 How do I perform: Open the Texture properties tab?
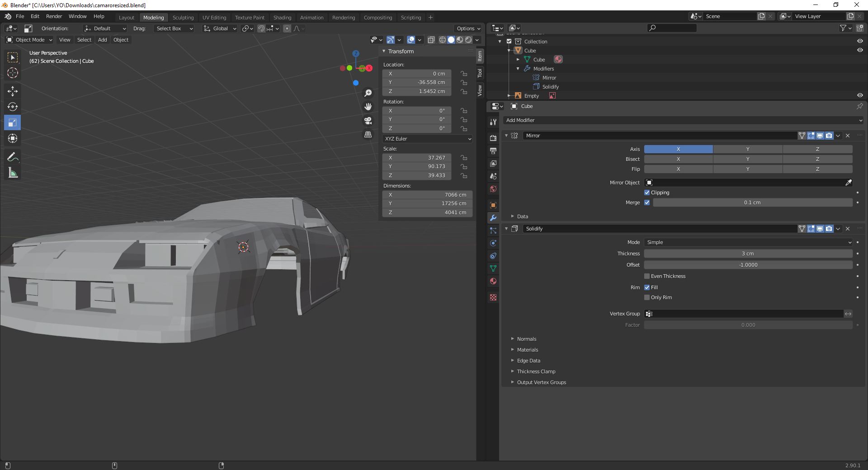pyautogui.click(x=493, y=297)
